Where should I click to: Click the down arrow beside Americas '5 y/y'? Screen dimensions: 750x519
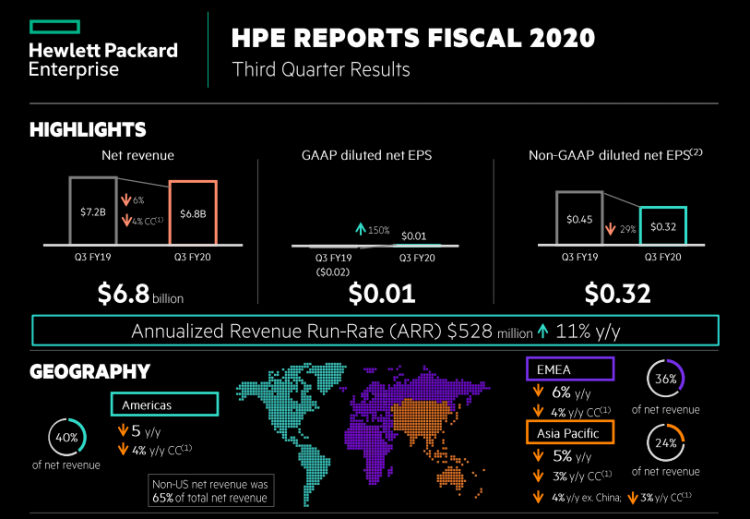(123, 431)
